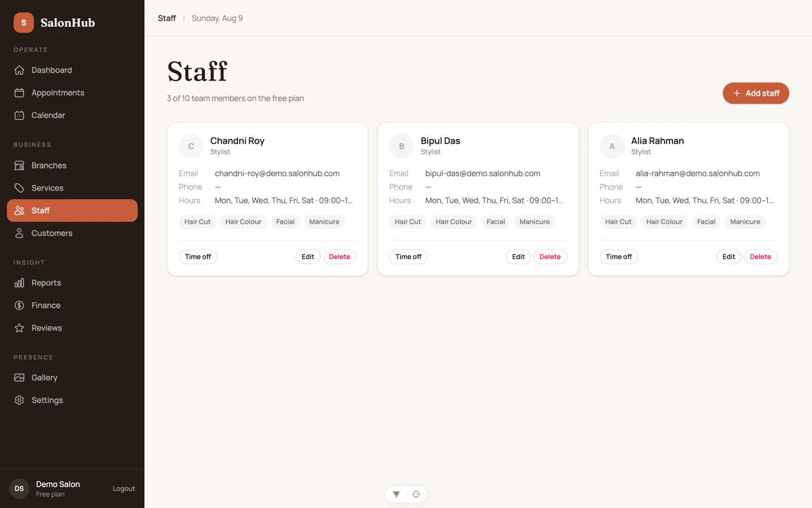The width and height of the screenshot is (812, 508).
Task: Click the Reviews star icon
Action: pos(19,328)
